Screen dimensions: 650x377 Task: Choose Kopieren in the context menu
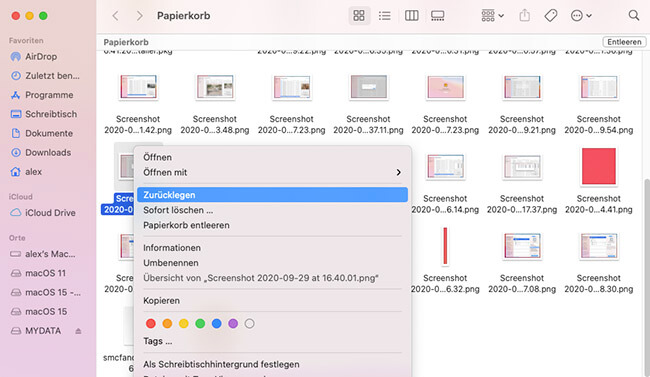(272, 301)
